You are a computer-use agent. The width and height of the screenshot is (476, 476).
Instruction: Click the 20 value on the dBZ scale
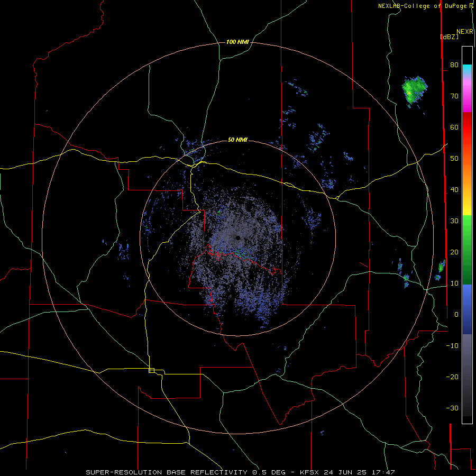coord(454,252)
